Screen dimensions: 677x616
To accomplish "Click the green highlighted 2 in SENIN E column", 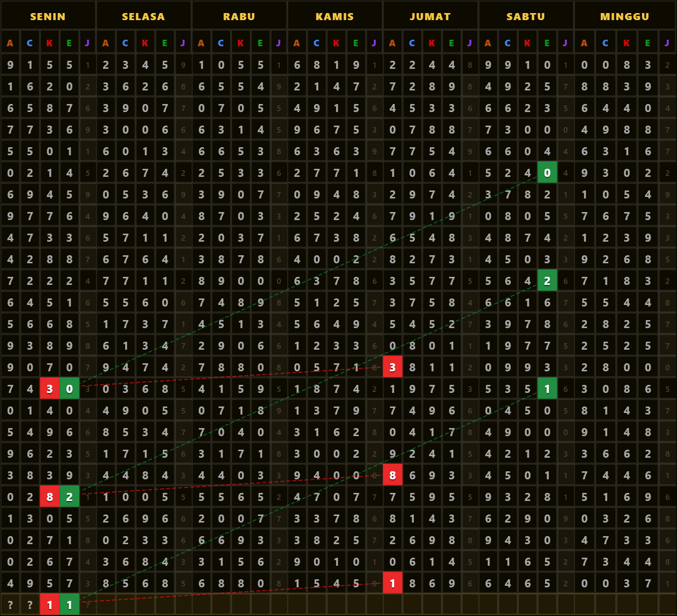I will coord(69,496).
